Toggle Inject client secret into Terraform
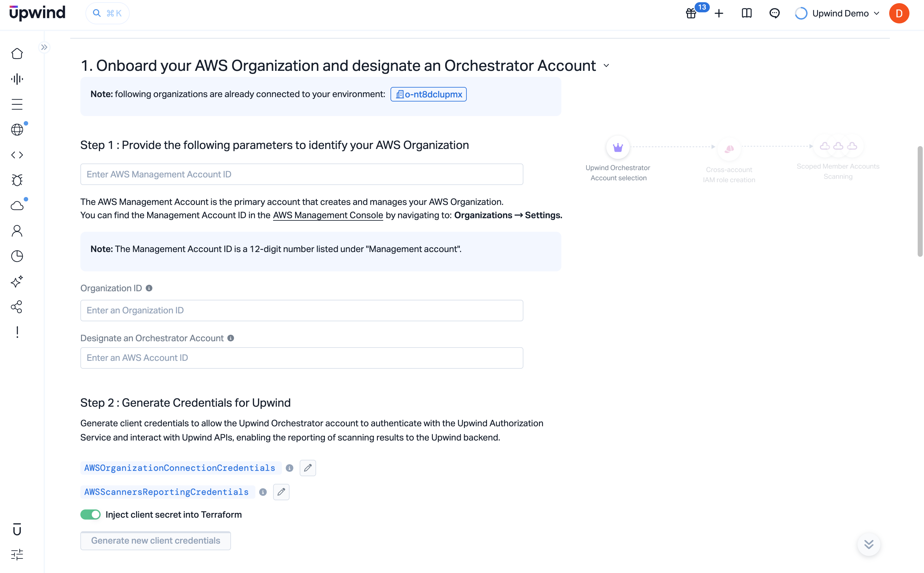Viewport: 924px width, 573px height. point(90,514)
